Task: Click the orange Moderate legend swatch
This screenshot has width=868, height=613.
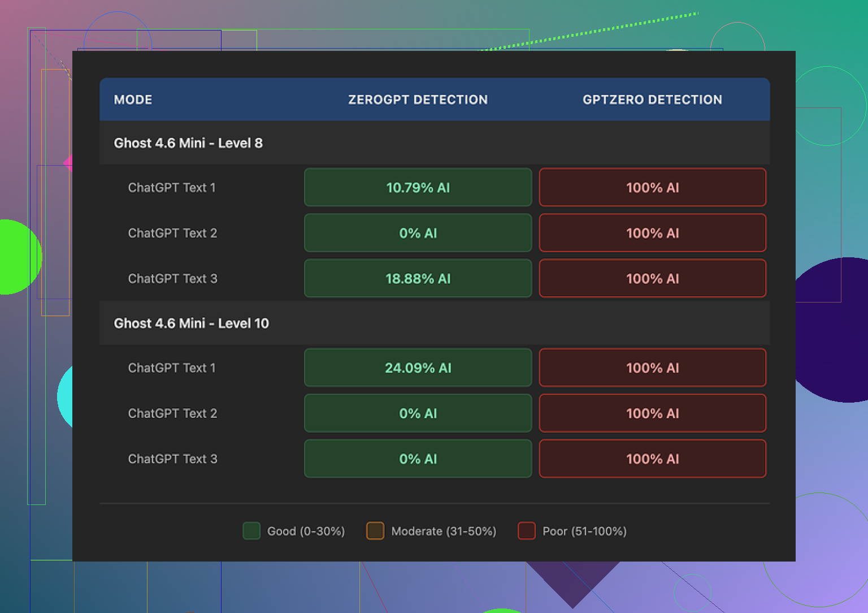Action: [375, 531]
